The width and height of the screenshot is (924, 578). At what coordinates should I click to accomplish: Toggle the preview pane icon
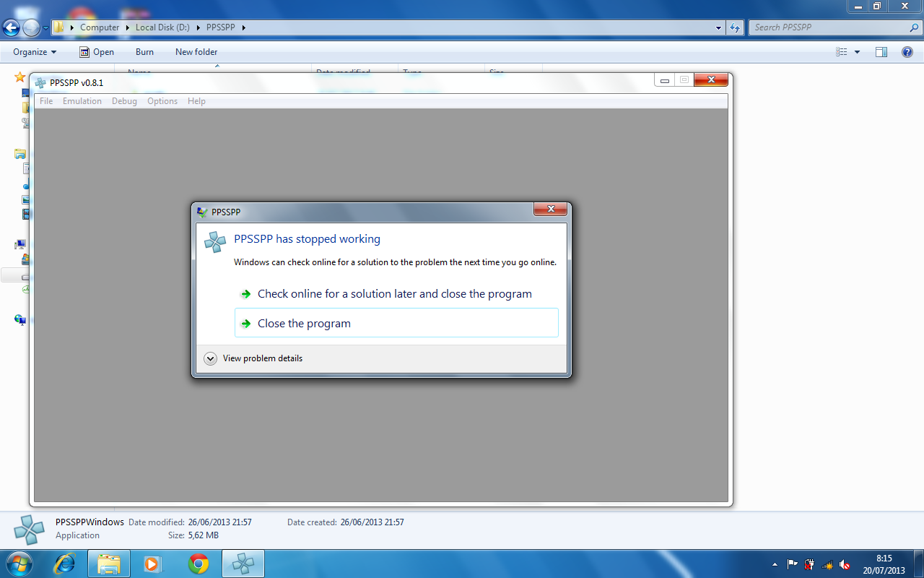click(881, 52)
